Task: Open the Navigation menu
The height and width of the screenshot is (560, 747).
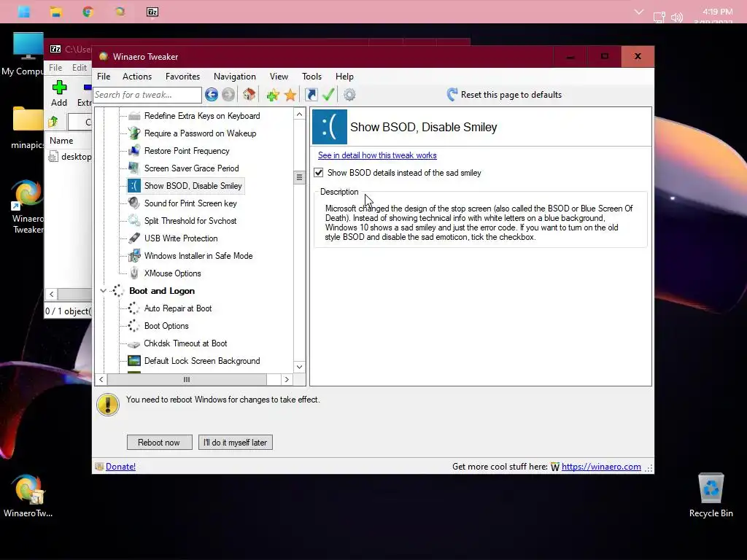Action: 234,76
